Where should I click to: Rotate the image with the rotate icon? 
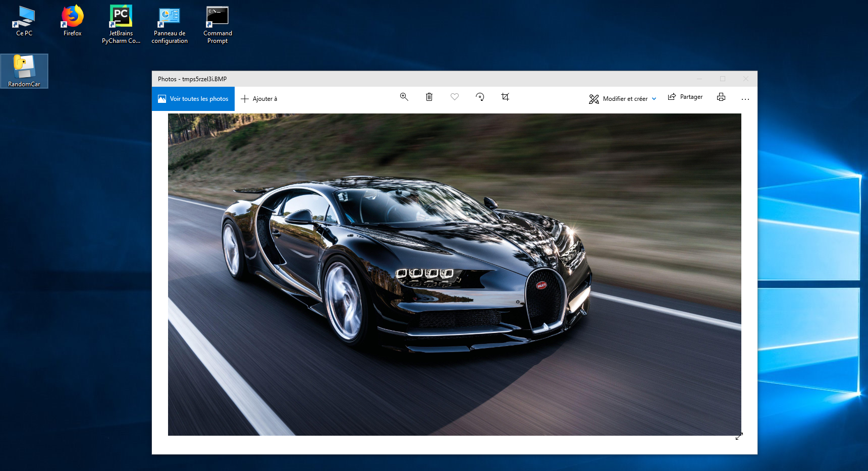pyautogui.click(x=480, y=97)
